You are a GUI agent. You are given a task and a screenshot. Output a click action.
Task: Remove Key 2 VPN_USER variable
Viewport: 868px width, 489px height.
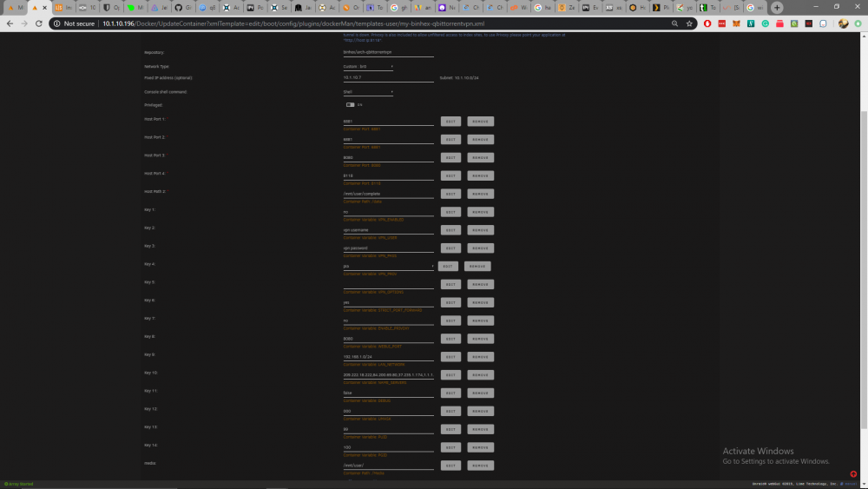coord(481,230)
